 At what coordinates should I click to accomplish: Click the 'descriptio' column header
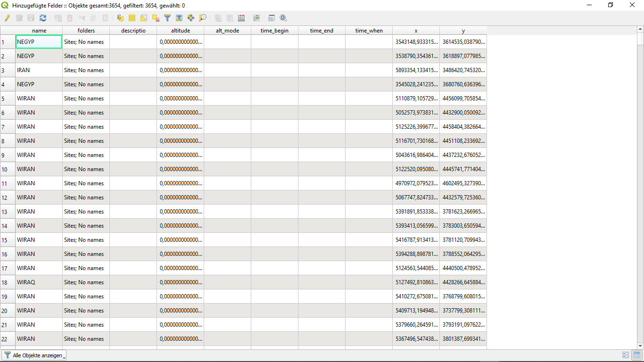point(133,31)
